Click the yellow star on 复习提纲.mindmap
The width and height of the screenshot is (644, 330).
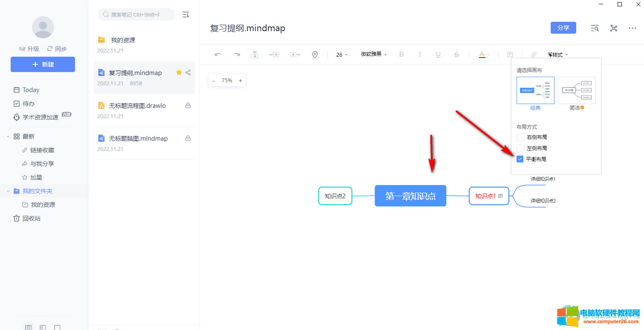[x=179, y=72]
